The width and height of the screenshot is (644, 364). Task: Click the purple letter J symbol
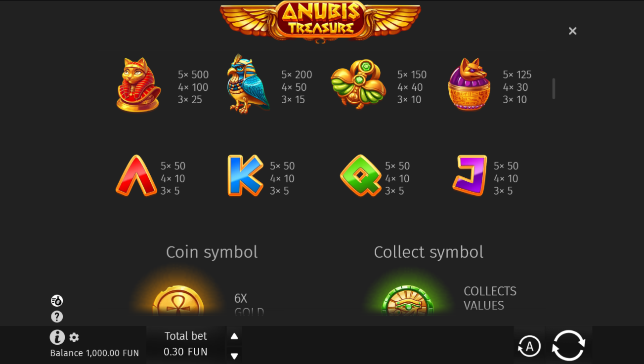point(470,175)
